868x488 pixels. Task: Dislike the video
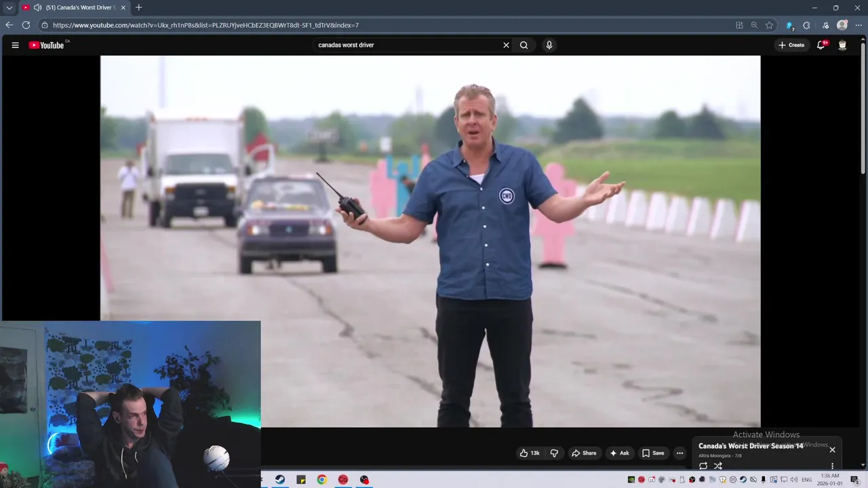(554, 453)
